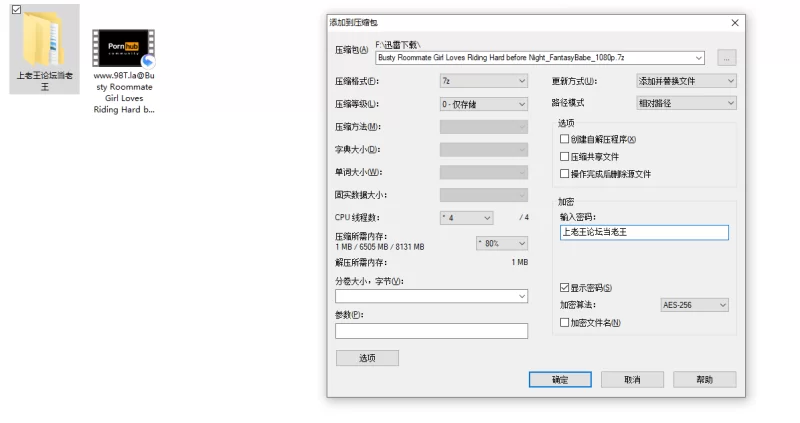Open the 加密算法 AES-256 dropdown
The width and height of the screenshot is (800, 423).
coord(694,305)
